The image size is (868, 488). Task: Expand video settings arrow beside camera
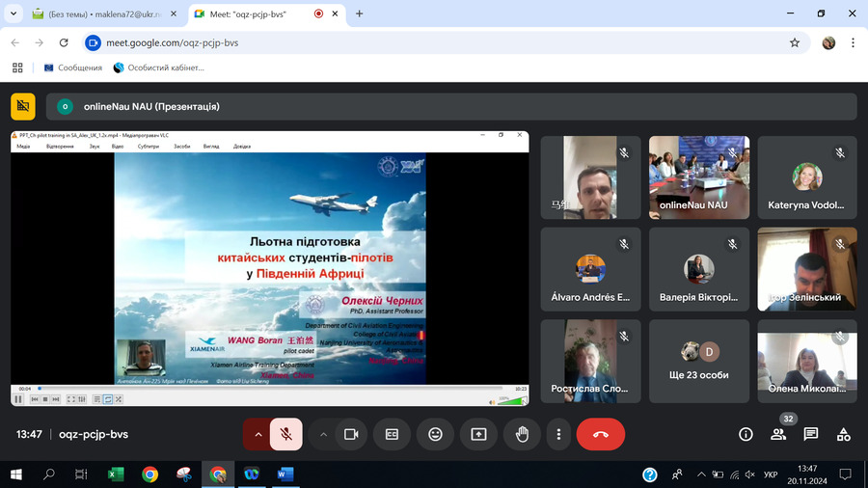(323, 435)
